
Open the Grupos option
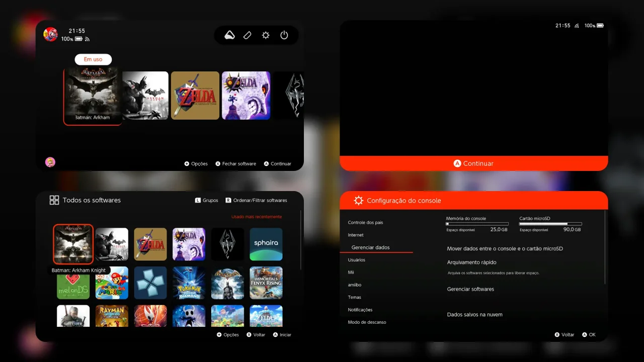point(207,200)
